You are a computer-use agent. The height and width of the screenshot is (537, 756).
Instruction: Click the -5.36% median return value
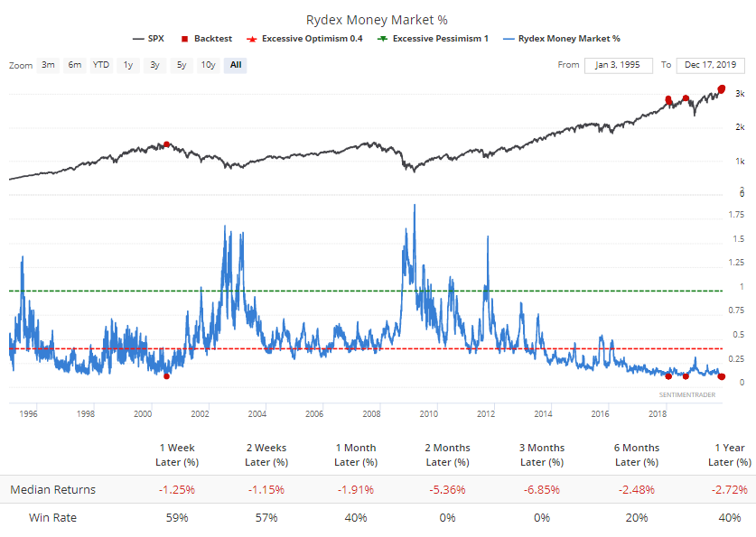click(447, 490)
